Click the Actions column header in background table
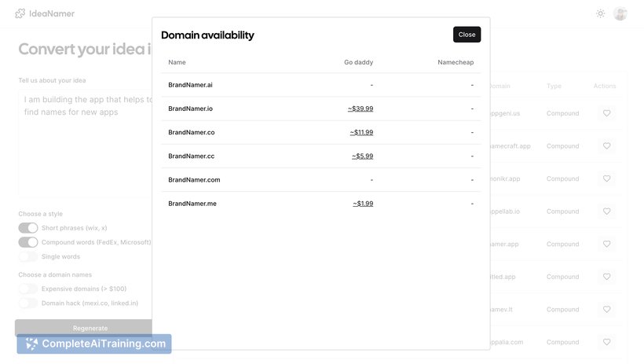 pos(605,86)
